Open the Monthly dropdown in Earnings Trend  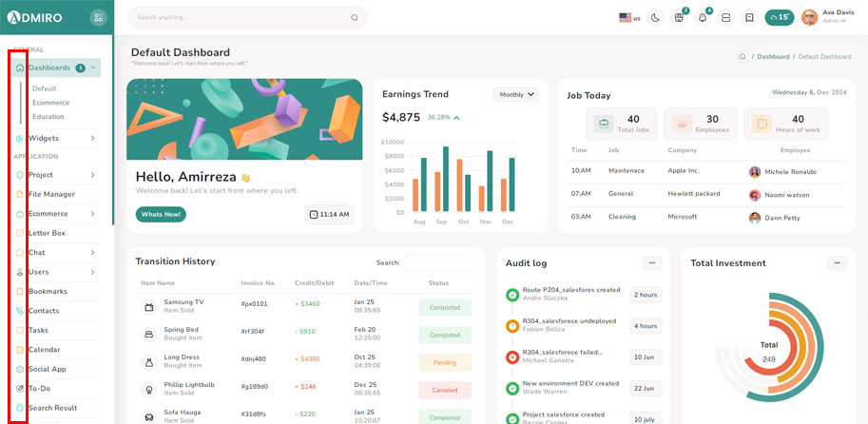[516, 94]
